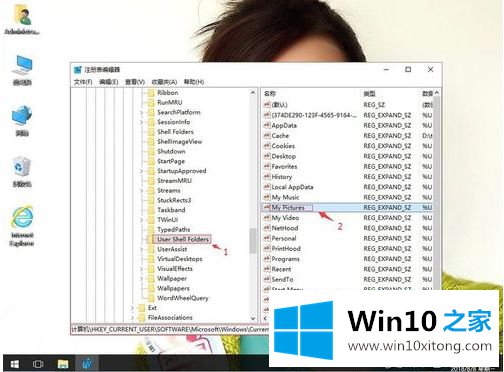Screen dimensions: 504x372
Task: Click the My Music value icon
Action: [267, 197]
